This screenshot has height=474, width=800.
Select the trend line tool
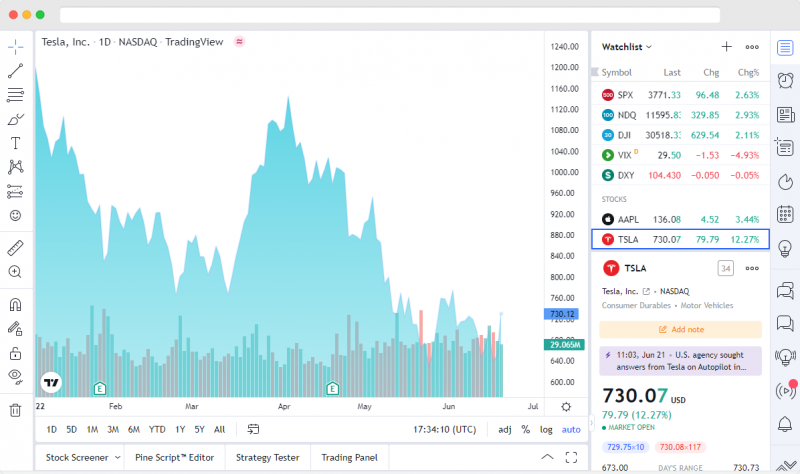tap(15, 71)
